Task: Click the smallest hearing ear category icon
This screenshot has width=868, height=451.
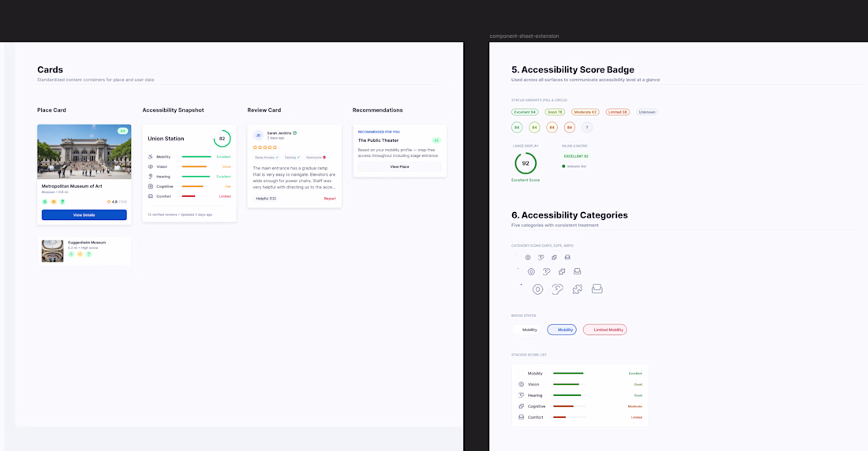Action: (541, 257)
